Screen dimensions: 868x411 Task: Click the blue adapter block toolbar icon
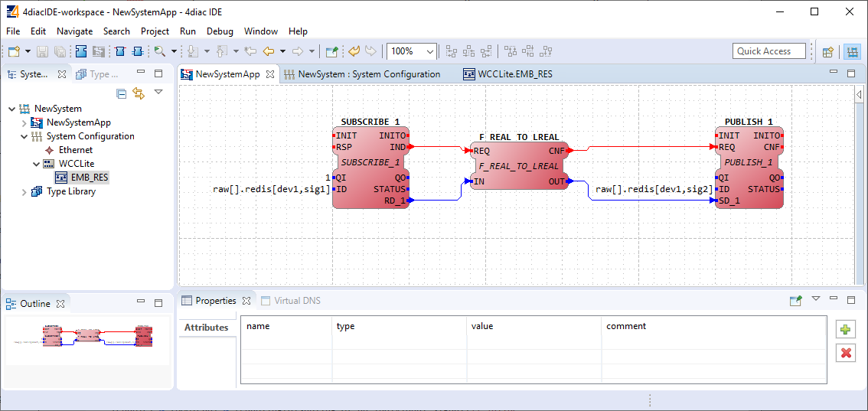click(x=138, y=51)
